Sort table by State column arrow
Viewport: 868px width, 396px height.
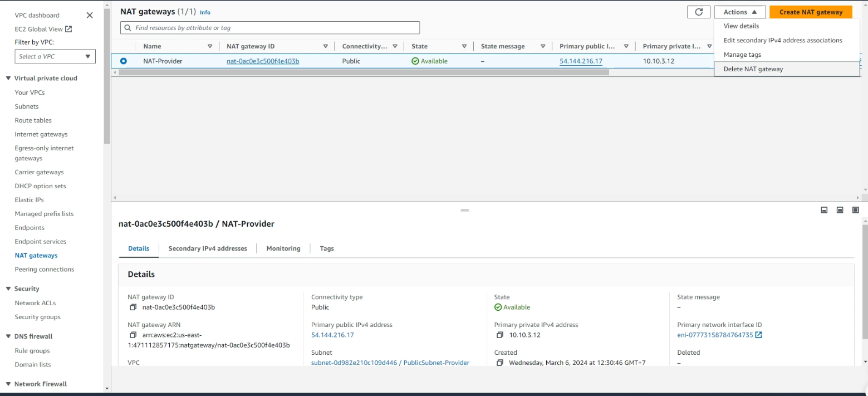pos(464,46)
